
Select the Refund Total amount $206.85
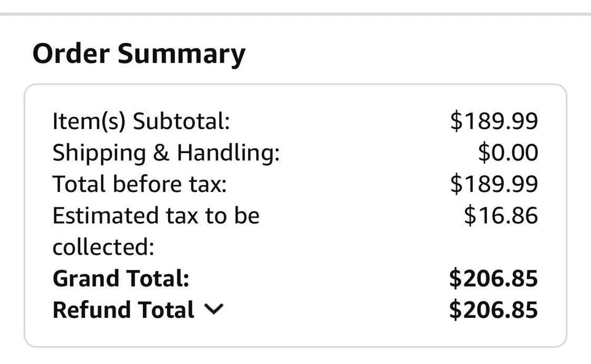pyautogui.click(x=493, y=310)
